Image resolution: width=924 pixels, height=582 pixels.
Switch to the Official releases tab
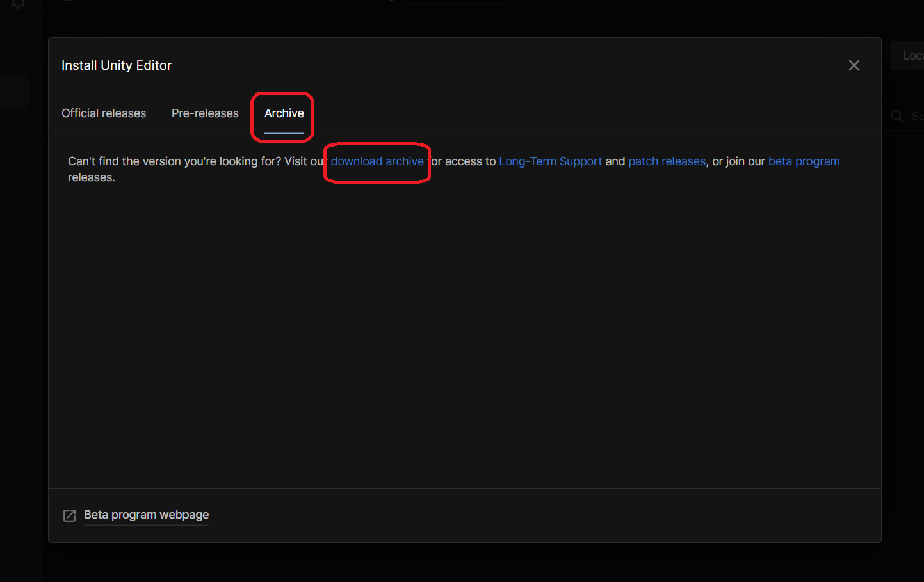pos(104,113)
